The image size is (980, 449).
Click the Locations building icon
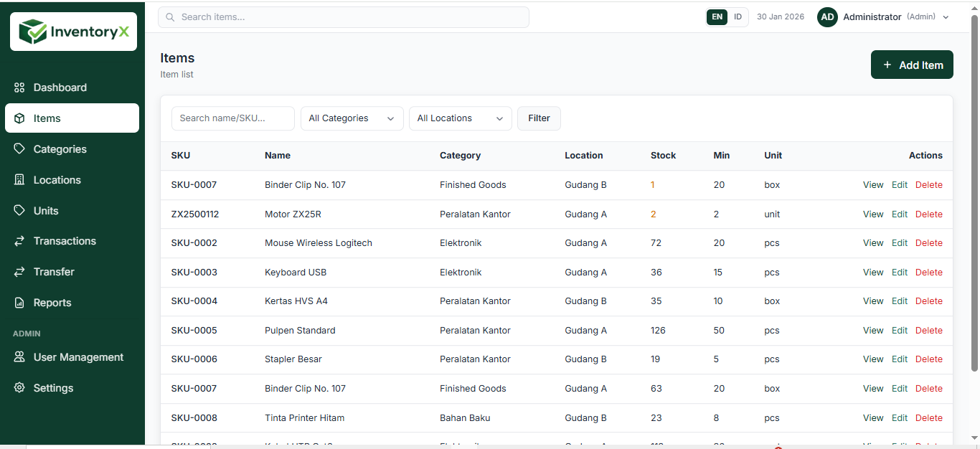pyautogui.click(x=19, y=179)
